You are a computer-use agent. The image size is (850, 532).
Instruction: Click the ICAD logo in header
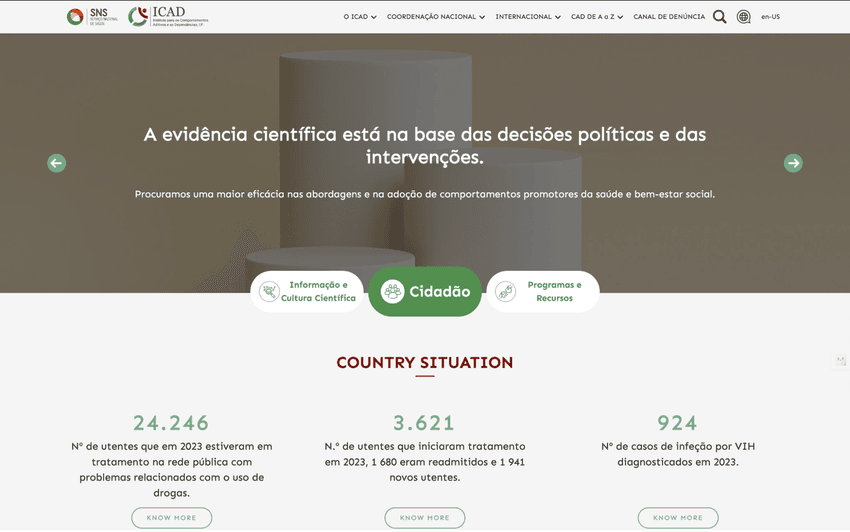(168, 17)
